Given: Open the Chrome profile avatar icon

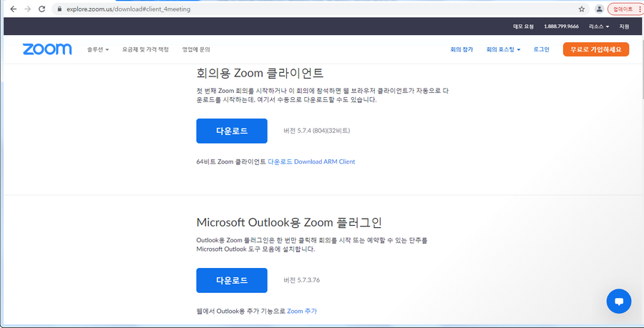Looking at the screenshot, I should 600,9.
